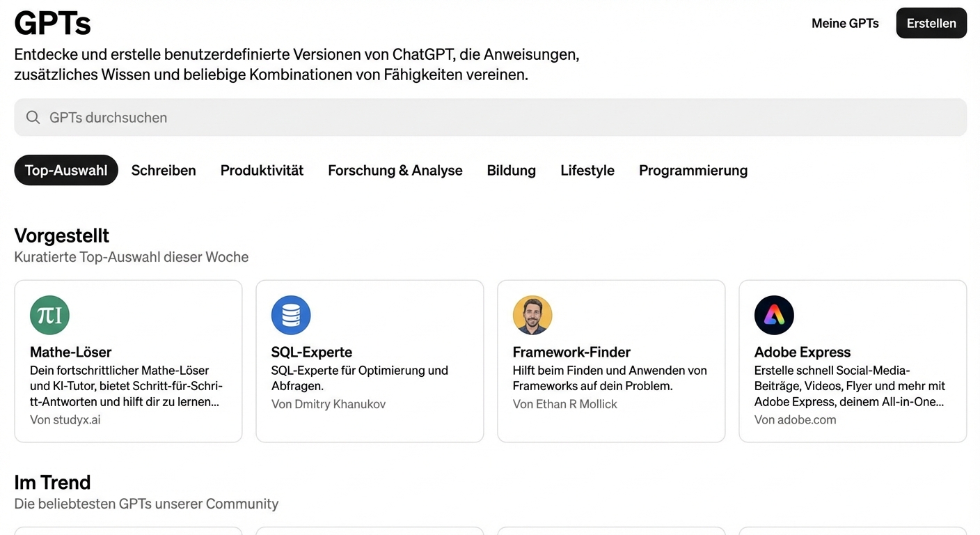Viewport: 980px width, 535px height.
Task: Click the Framework-Finder profile avatar
Action: pyautogui.click(x=532, y=315)
